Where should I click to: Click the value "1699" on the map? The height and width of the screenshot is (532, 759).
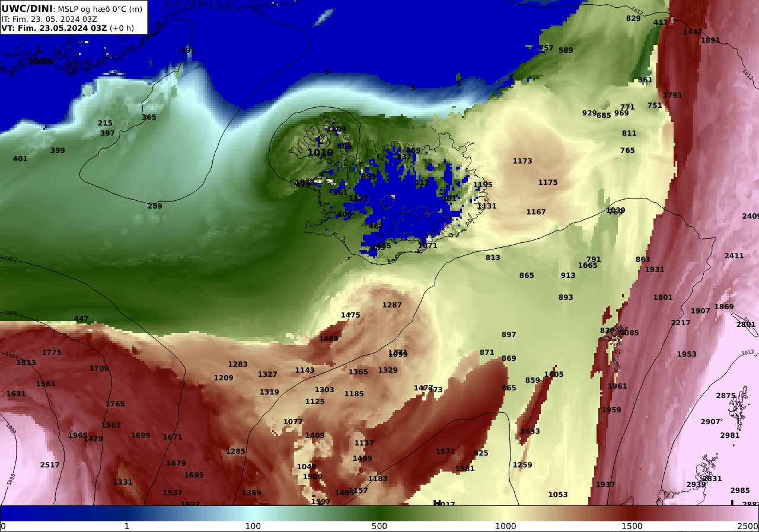coord(141,435)
